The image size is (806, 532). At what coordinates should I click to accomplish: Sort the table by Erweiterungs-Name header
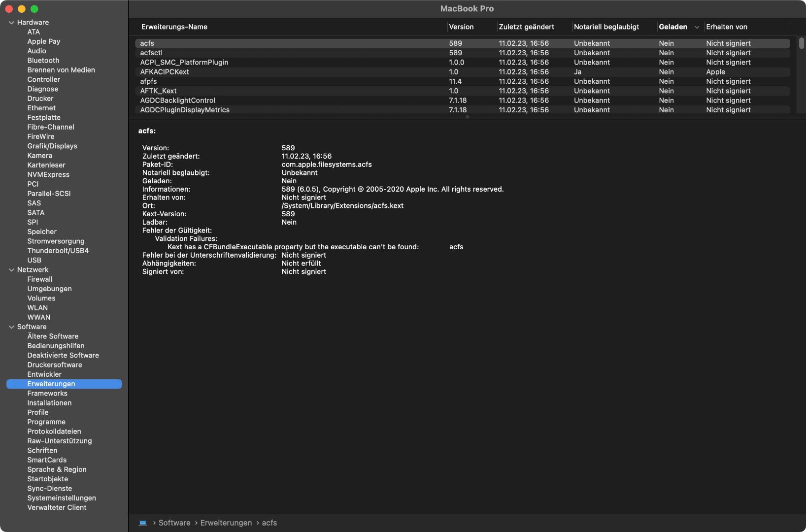[174, 27]
